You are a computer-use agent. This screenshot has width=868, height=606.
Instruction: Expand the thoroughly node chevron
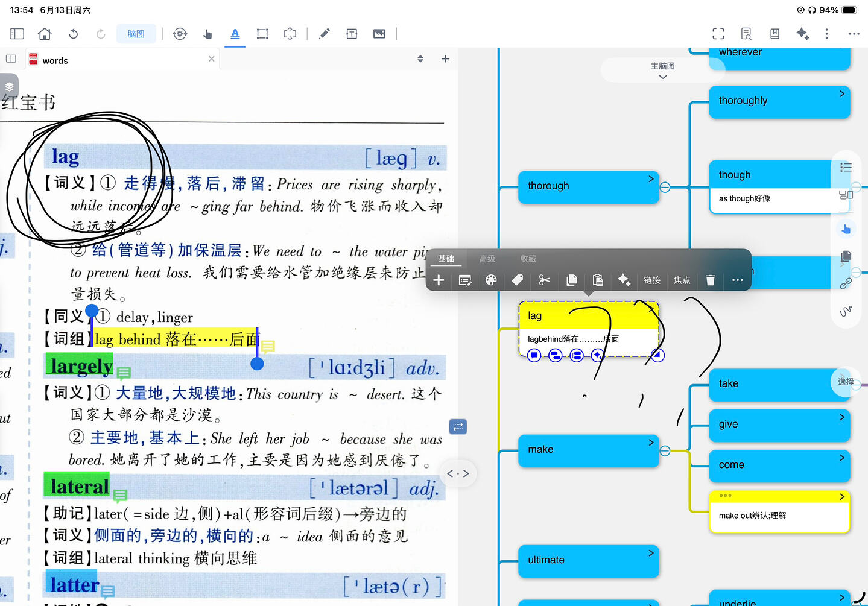click(x=842, y=93)
